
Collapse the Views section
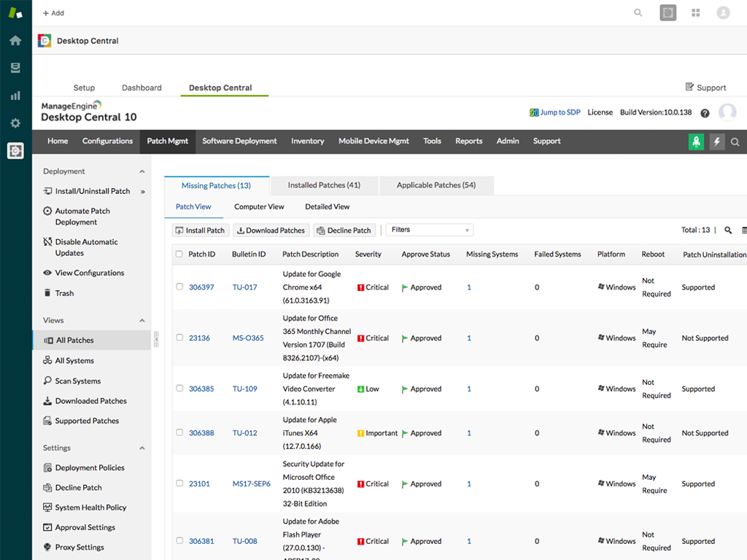(144, 320)
